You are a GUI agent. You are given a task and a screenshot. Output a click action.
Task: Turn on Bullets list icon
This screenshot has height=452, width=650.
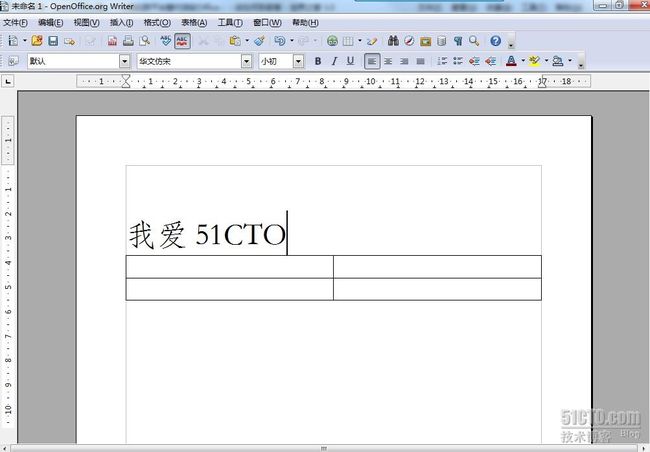click(458, 61)
